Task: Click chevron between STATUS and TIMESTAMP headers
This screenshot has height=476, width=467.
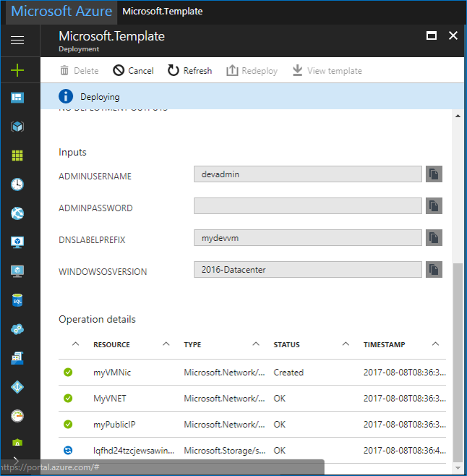Action: (x=346, y=344)
